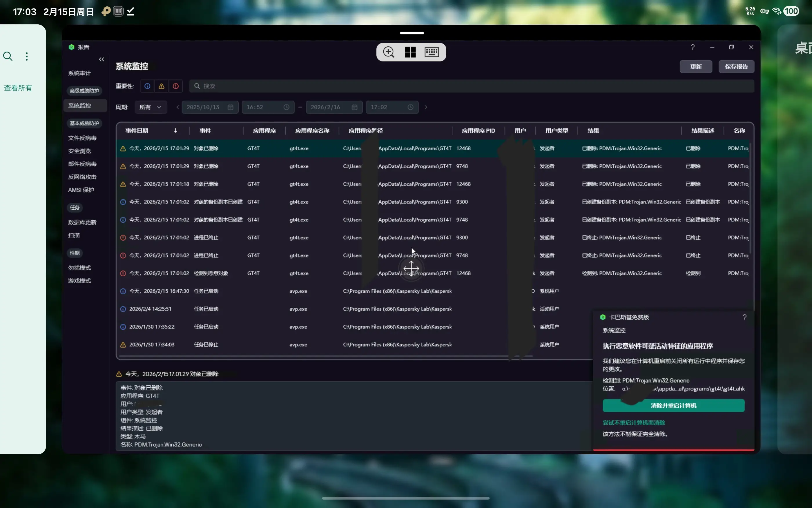Image resolution: width=812 pixels, height=508 pixels.
Task: Open 数据库更新 report section
Action: pos(82,222)
